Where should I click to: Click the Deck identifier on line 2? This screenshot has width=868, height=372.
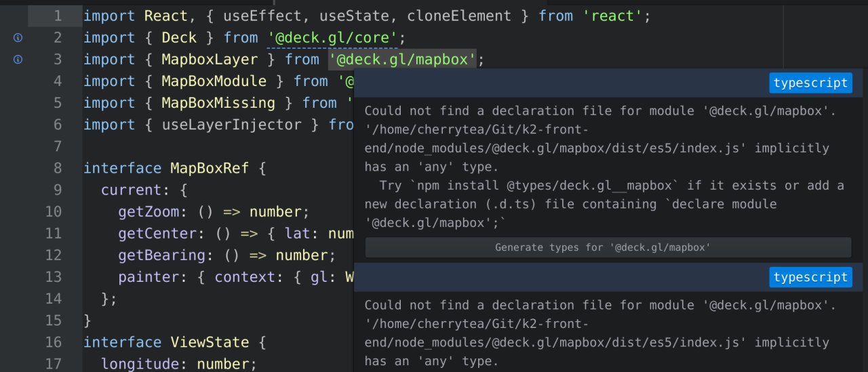179,38
